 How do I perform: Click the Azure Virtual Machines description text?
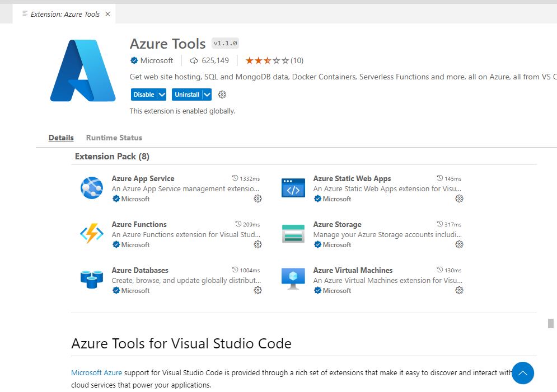[388, 280]
